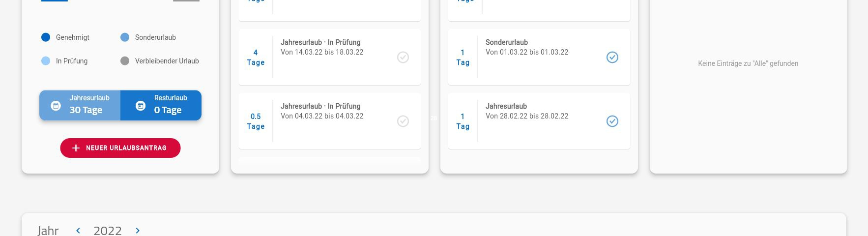This screenshot has width=868, height=236.
Task: Click the plus icon on Neuer Urlaubsantrag
Action: pos(76,148)
